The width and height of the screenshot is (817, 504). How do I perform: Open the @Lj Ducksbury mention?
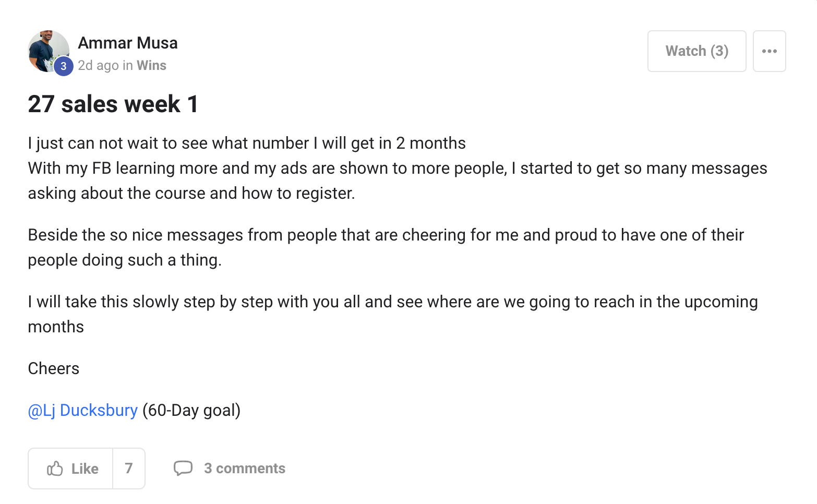tap(82, 410)
